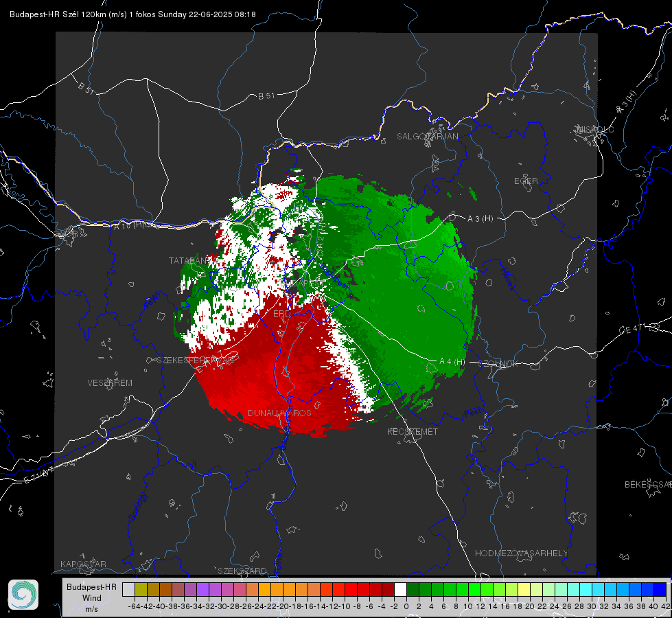Pick the dark red swatch above value -2

(x=388, y=589)
